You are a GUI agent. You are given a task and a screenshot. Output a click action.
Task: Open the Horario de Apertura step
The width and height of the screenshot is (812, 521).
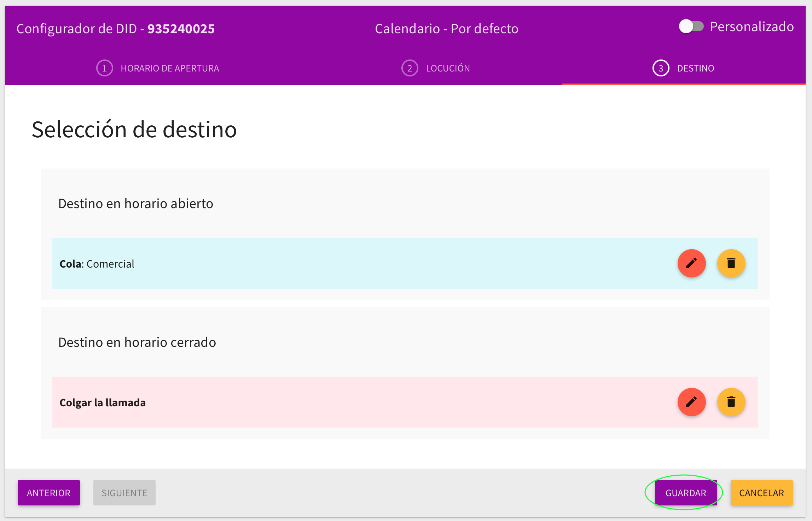point(158,68)
